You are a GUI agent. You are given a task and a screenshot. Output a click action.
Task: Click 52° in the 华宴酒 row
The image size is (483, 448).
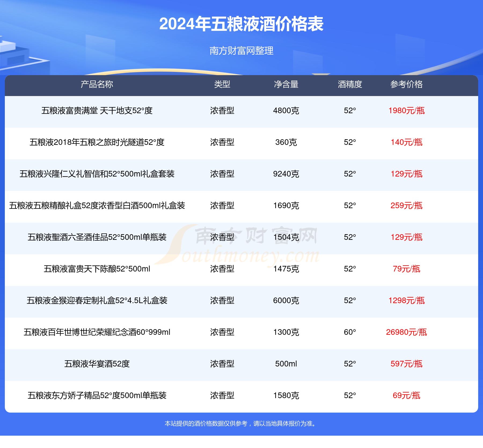point(350,364)
